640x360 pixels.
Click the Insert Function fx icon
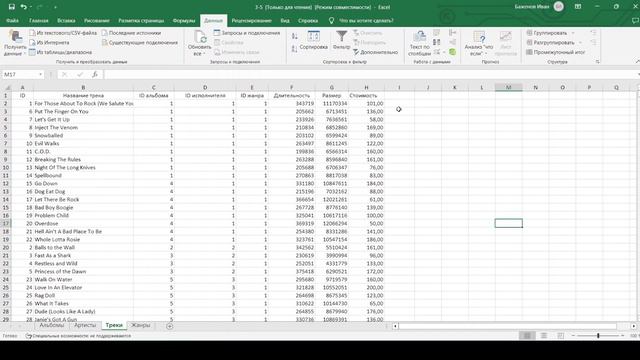click(x=95, y=74)
